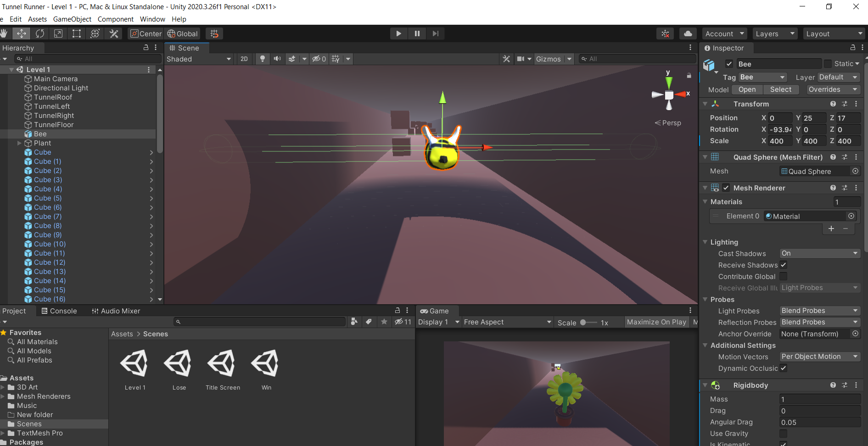Screen dimensions: 868x446
Task: Uncheck Receive Shadows checkbox
Action: (784, 265)
